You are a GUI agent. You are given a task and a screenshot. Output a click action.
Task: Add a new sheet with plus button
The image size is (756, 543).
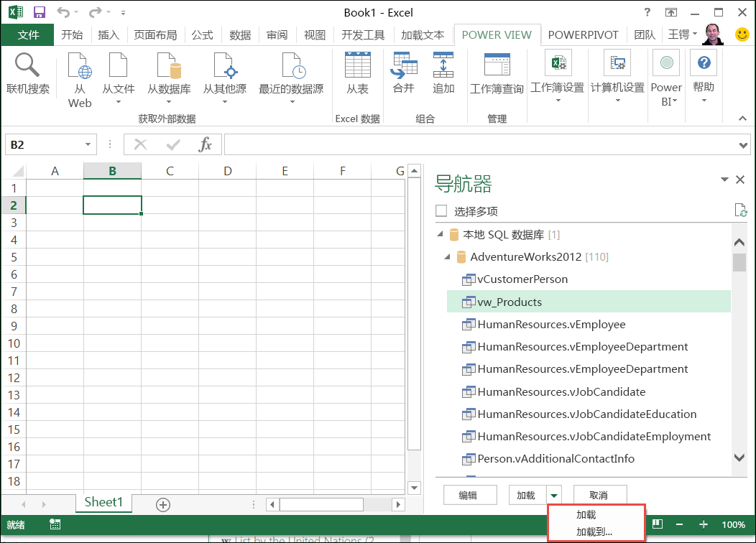pos(163,505)
